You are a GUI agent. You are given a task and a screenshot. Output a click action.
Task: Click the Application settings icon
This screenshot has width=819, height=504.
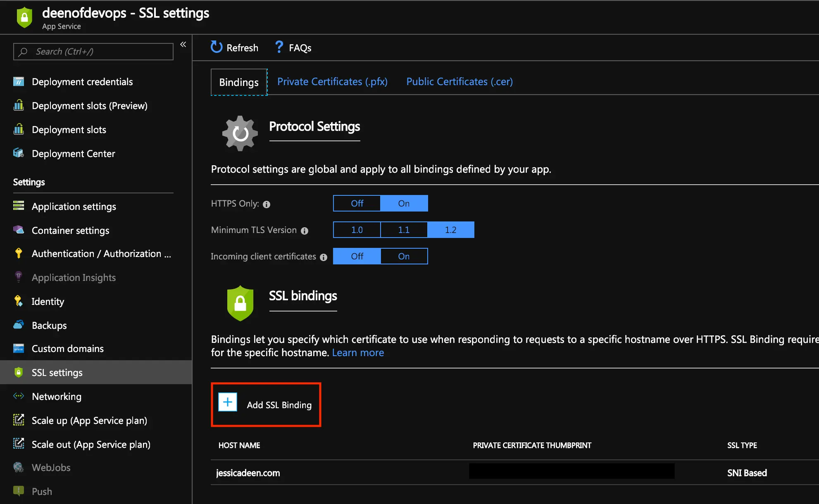pos(19,206)
